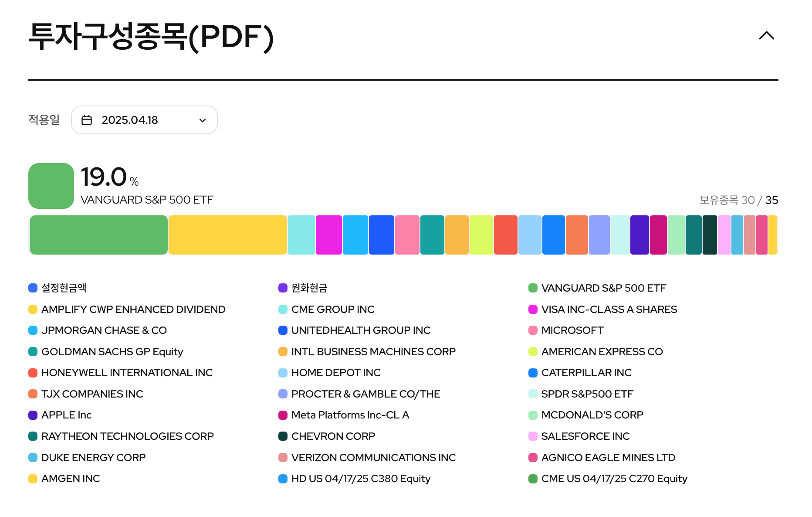Click the calendar icon in date selector
Viewport: 812px width, 517px height.
[x=87, y=120]
